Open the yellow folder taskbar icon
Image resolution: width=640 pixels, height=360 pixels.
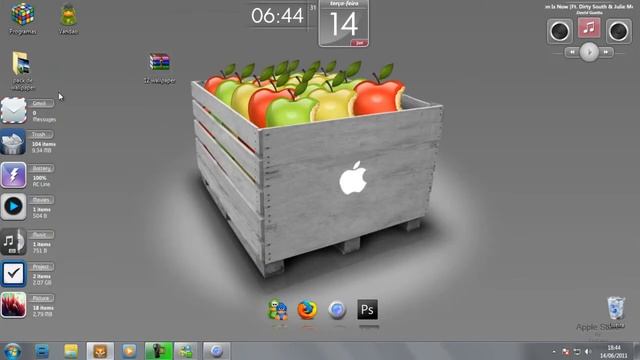[x=71, y=351]
